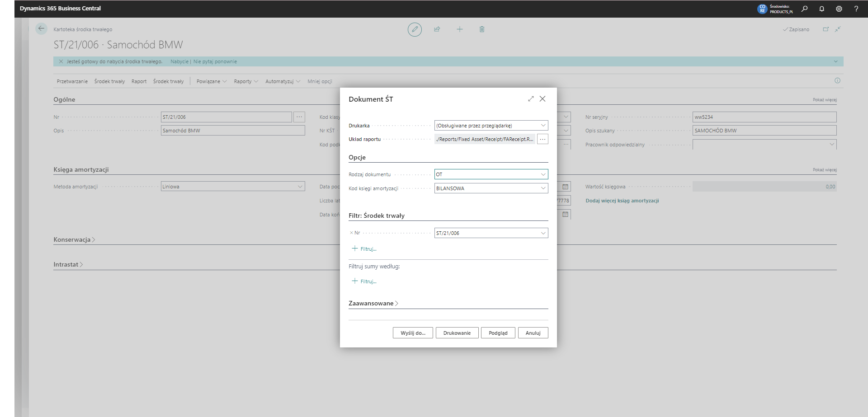This screenshot has width=868, height=417.
Task: Share the fixed asset card
Action: (437, 29)
